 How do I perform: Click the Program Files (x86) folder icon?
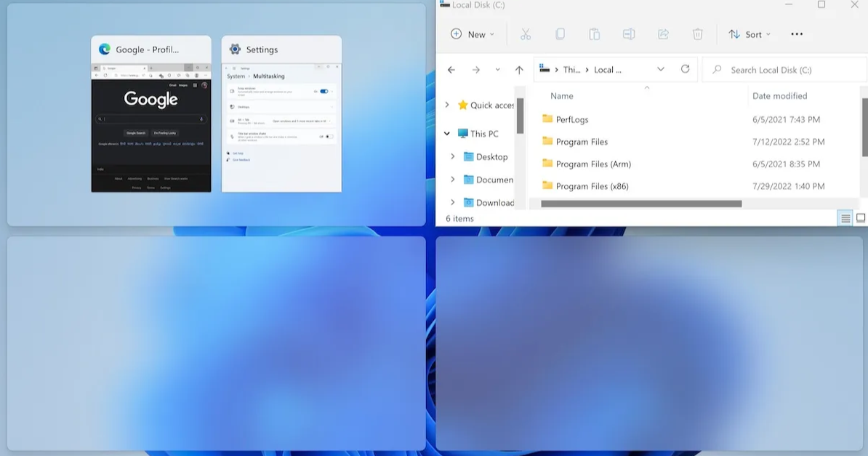[x=547, y=185]
